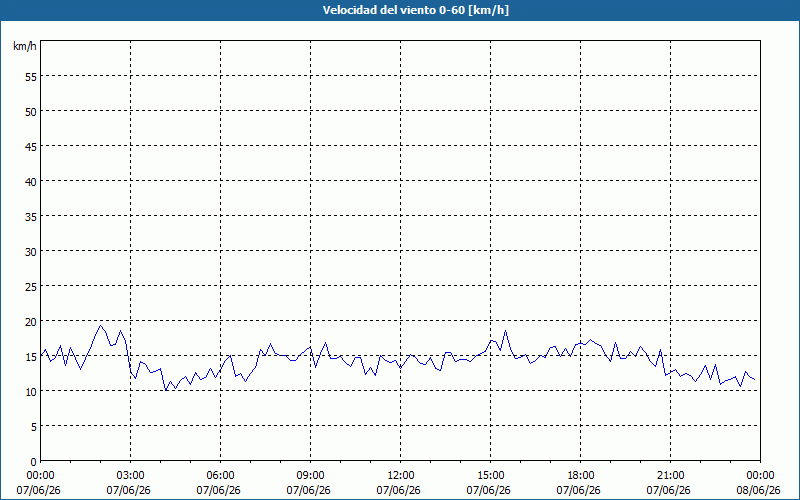Screen dimensions: 800x500
Task: Select the "35" value on the vertical axis
Action: [x=31, y=216]
